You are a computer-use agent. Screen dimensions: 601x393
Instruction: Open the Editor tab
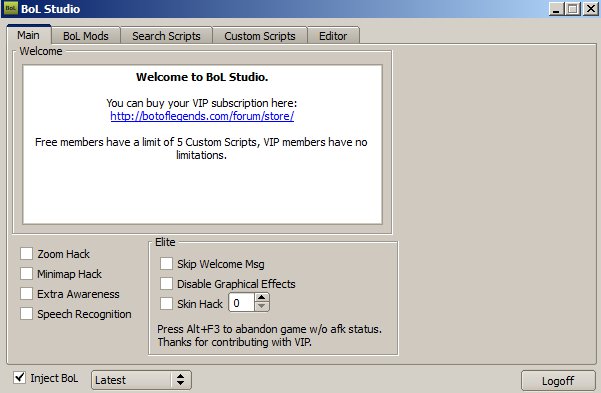click(x=333, y=36)
